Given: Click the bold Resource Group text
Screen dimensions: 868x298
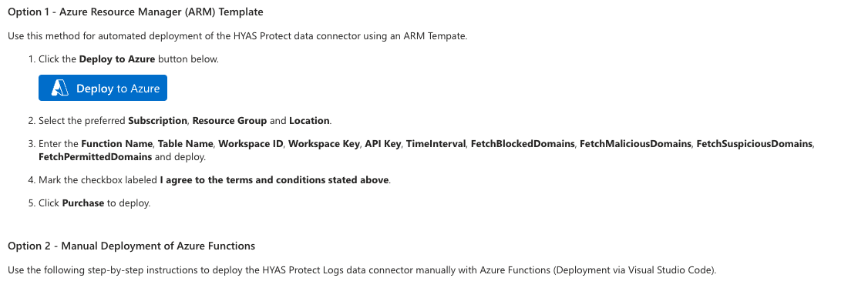Looking at the screenshot, I should click(230, 121).
